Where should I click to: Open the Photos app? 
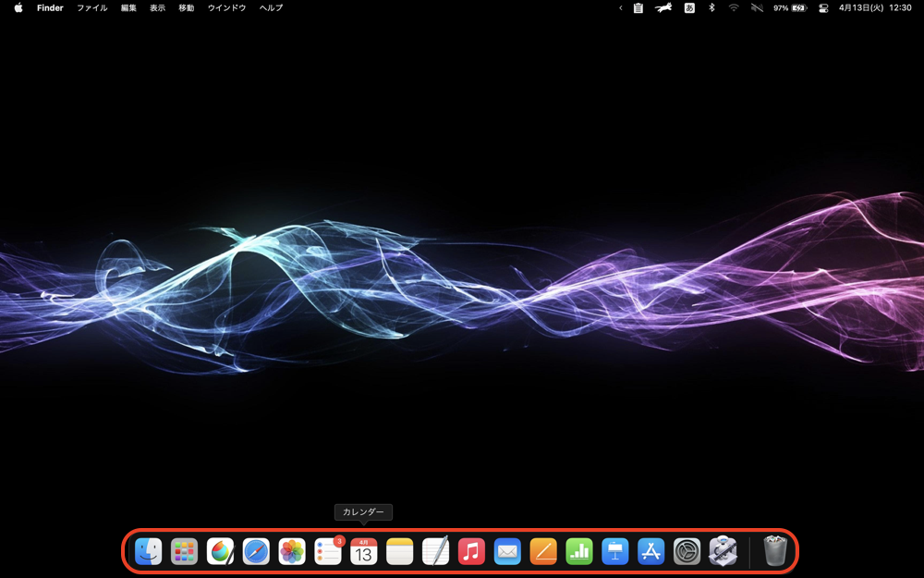(292, 551)
